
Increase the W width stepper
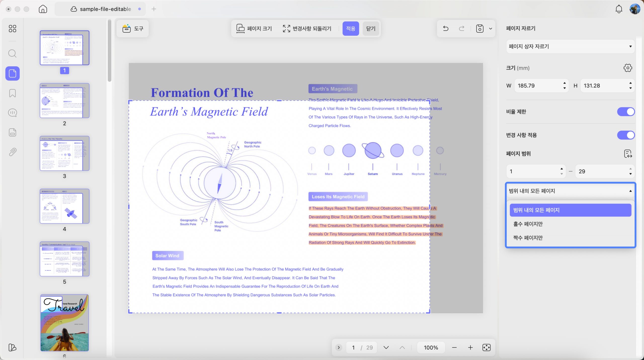565,83
